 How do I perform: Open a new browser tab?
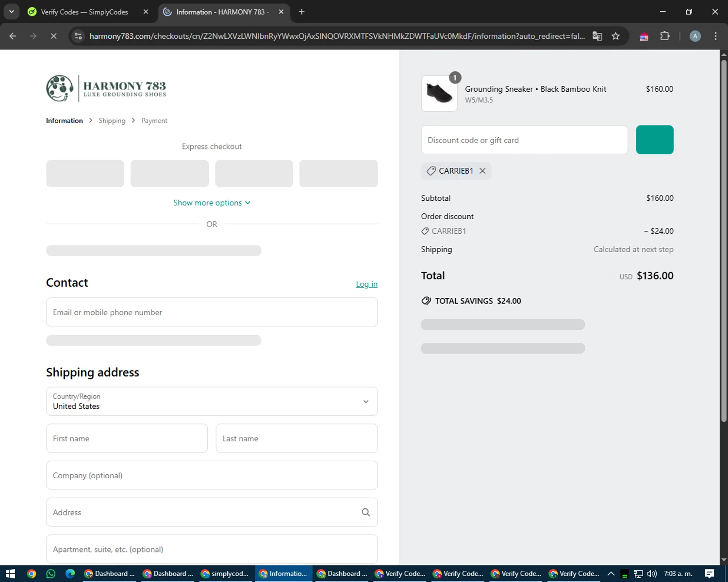click(301, 12)
